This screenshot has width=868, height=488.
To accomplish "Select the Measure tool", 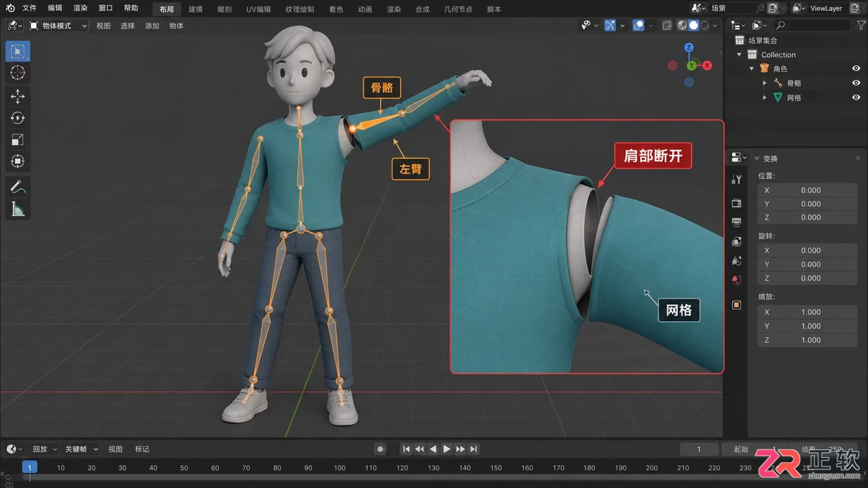I will point(17,209).
